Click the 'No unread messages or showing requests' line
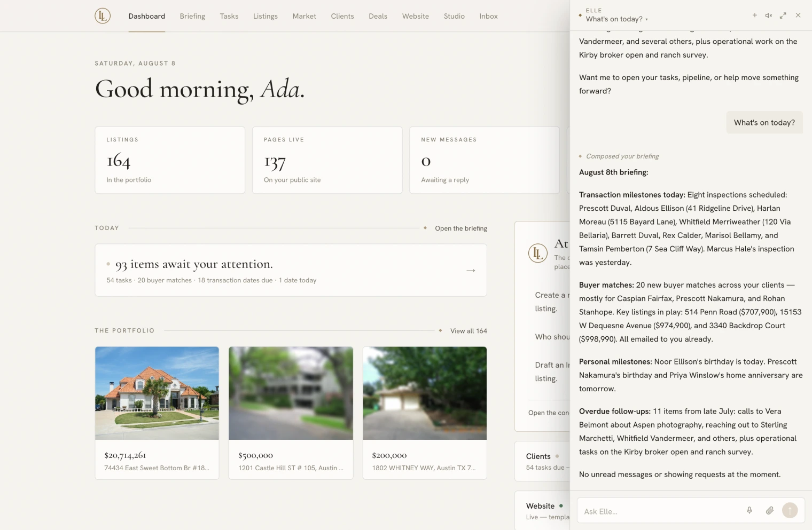This screenshot has width=812, height=530. point(680,474)
